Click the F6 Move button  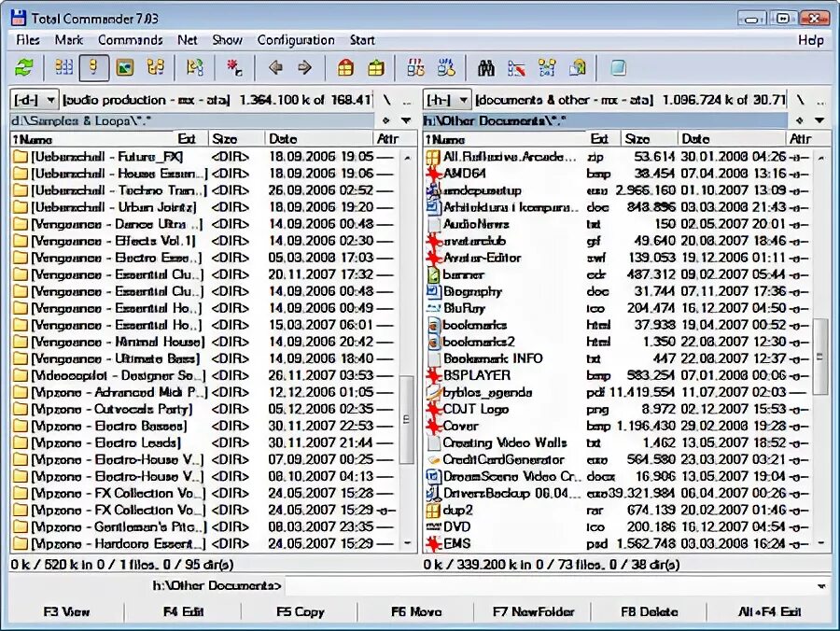point(415,611)
